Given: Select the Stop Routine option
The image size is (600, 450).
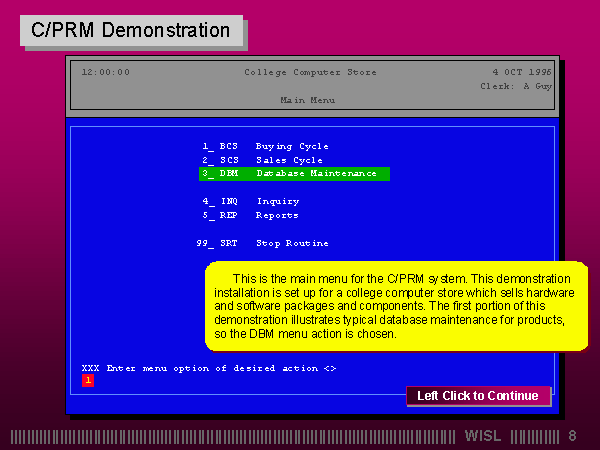Looking at the screenshot, I should coord(263,243).
